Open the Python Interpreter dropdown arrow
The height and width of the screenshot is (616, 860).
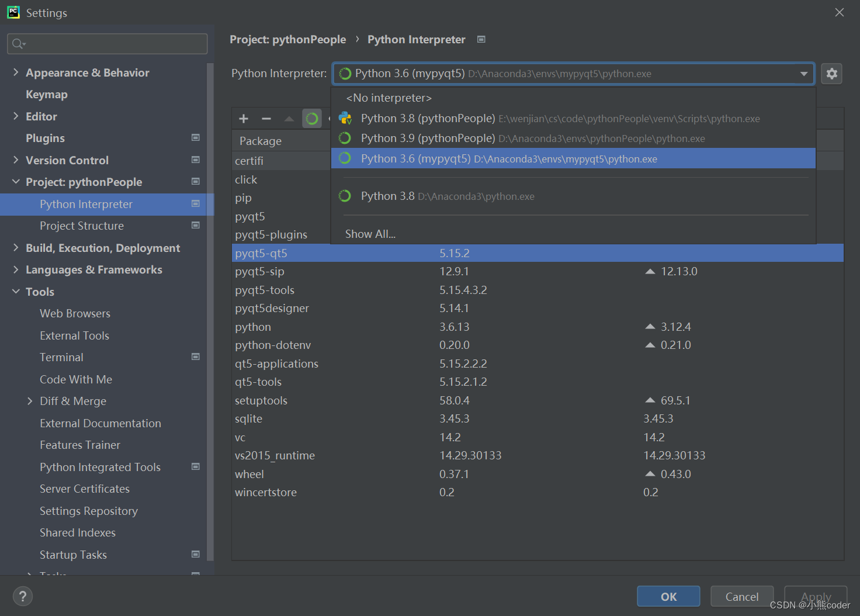tap(804, 74)
